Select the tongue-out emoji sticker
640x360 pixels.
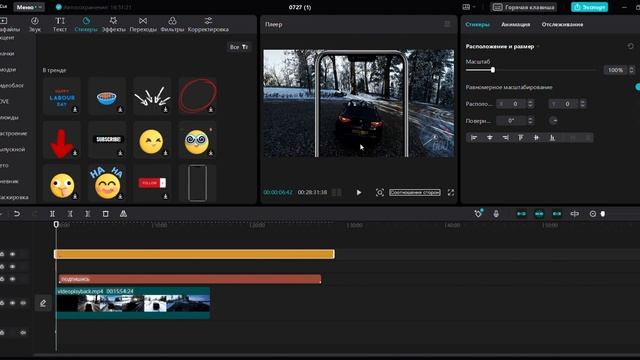62,184
